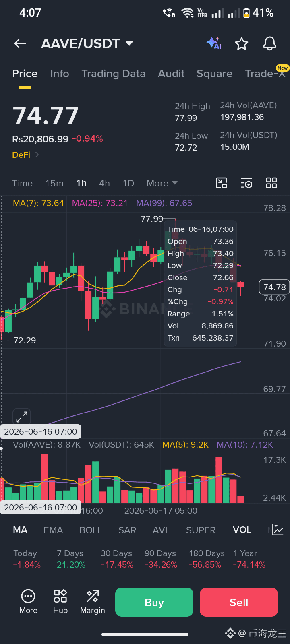
Task: Tap the 30 Days -17.45% change
Action: (x=117, y=559)
